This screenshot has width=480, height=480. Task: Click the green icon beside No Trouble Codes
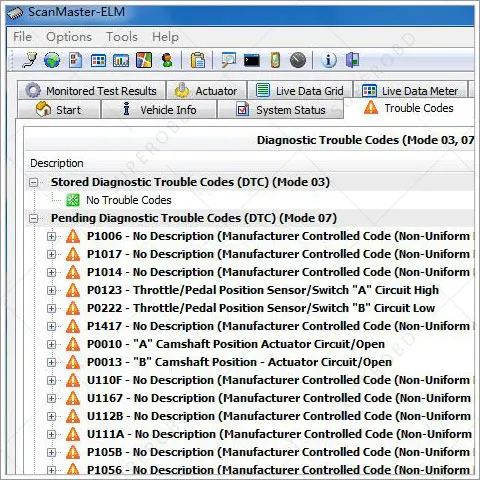pos(73,200)
